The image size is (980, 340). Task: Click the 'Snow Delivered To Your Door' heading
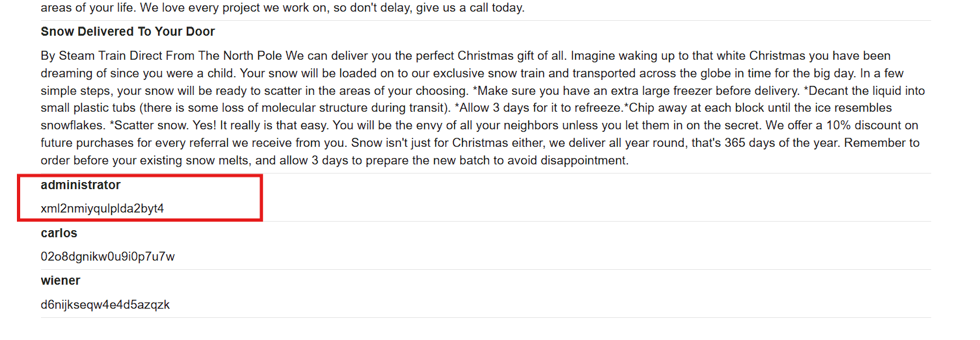click(128, 32)
